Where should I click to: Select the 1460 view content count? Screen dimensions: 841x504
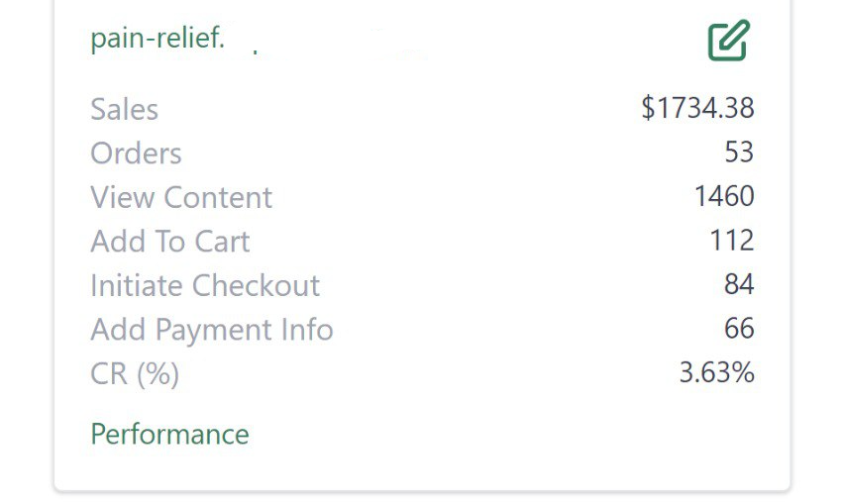pos(724,196)
